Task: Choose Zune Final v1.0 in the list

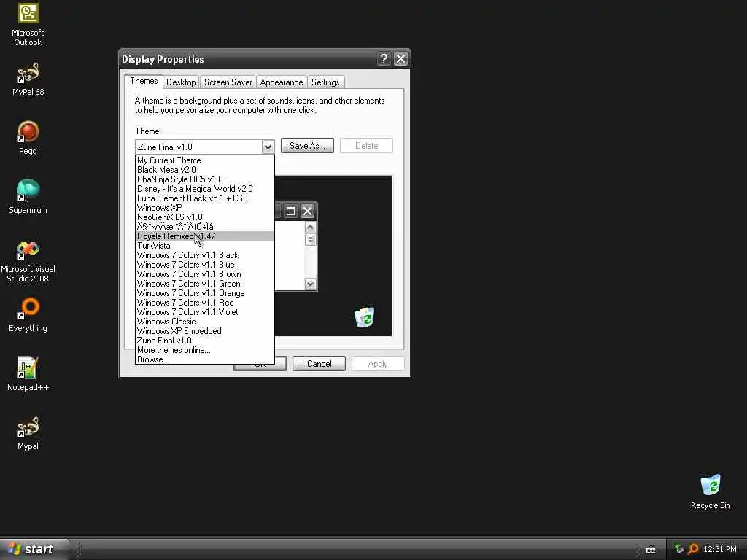Action: pyautogui.click(x=205, y=341)
